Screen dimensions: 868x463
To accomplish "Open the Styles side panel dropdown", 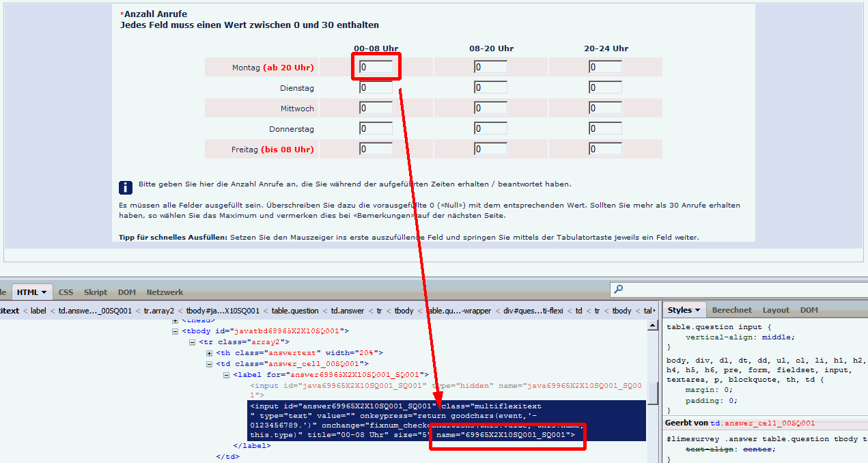I will point(684,310).
